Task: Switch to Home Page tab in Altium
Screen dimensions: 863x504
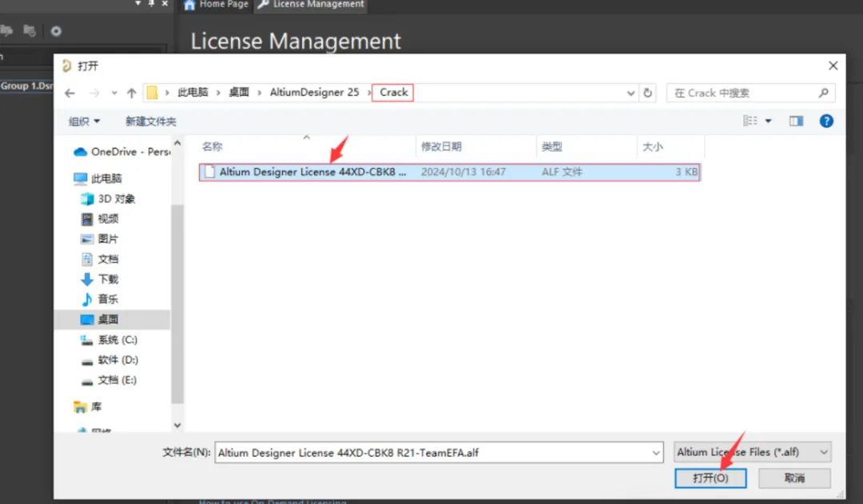Action: [x=217, y=5]
